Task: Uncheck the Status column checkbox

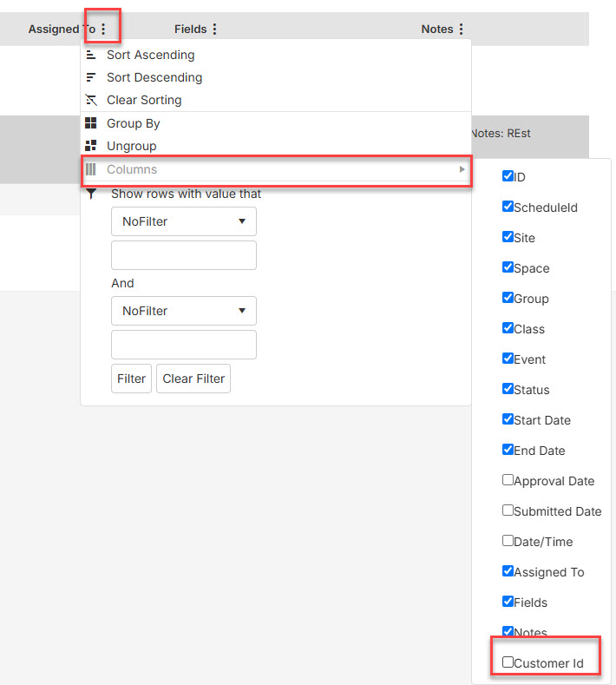Action: (x=508, y=388)
